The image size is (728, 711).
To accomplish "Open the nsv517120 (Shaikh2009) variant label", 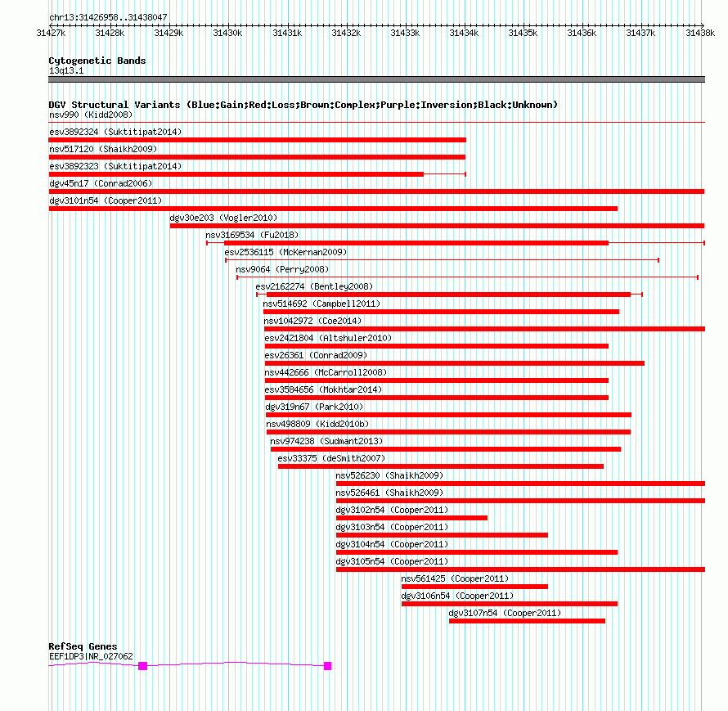I will pyautogui.click(x=103, y=149).
